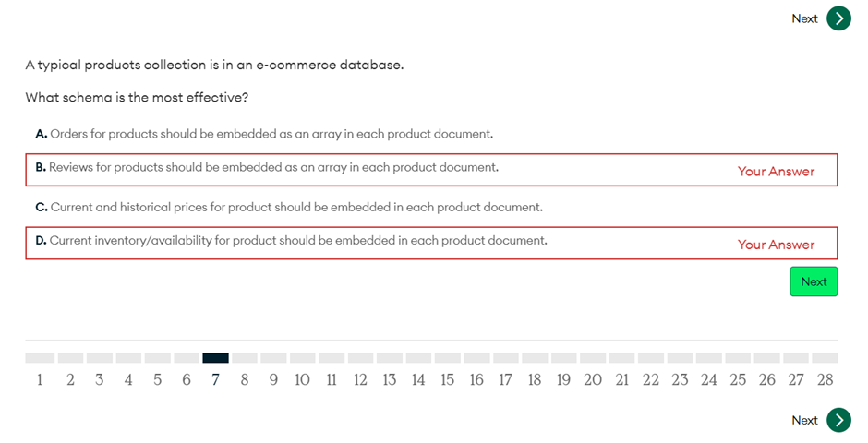The height and width of the screenshot is (443, 868).
Task: Open question 25 from the progress bar
Action: coord(738,358)
